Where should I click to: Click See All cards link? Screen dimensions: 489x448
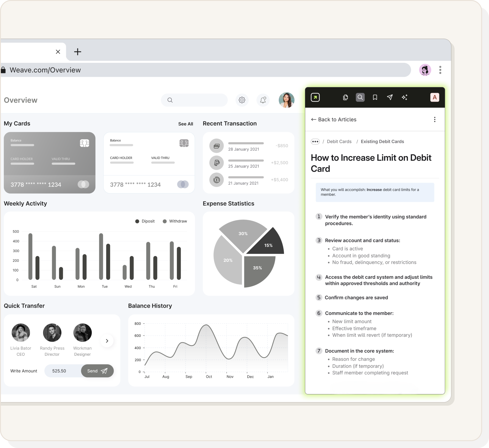[185, 124]
